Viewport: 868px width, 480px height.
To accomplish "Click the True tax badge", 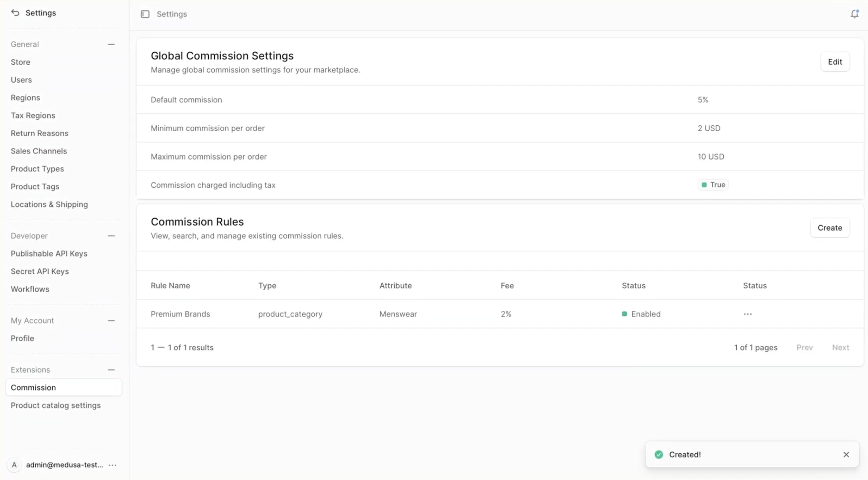I will click(x=713, y=185).
